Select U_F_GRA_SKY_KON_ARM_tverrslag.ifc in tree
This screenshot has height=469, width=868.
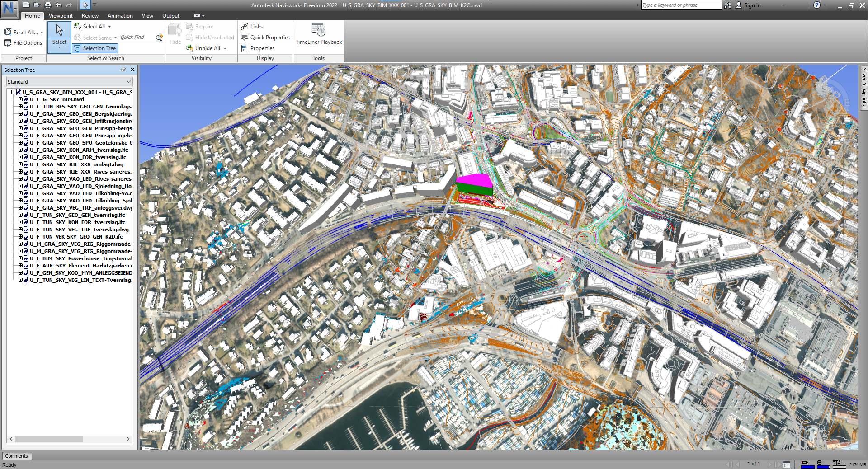pos(79,150)
